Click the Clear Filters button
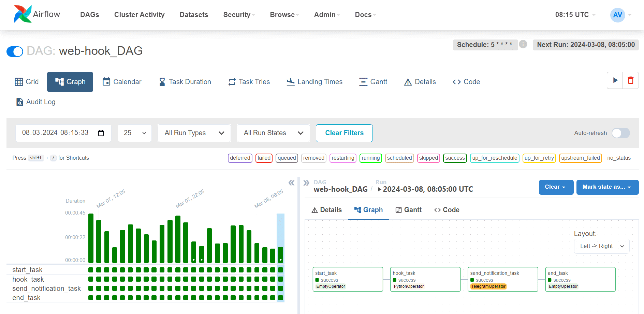Screen dimensions: 644x314 click(x=344, y=133)
